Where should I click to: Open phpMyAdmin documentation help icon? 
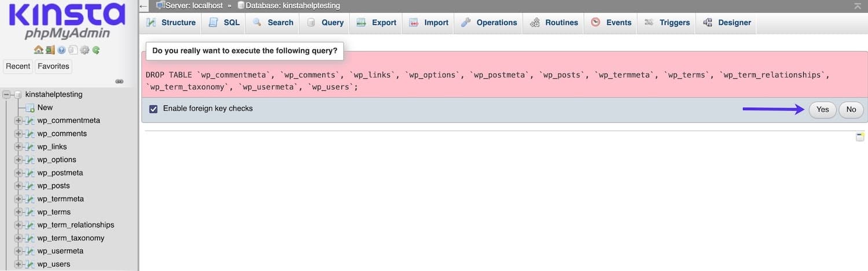pos(61,50)
